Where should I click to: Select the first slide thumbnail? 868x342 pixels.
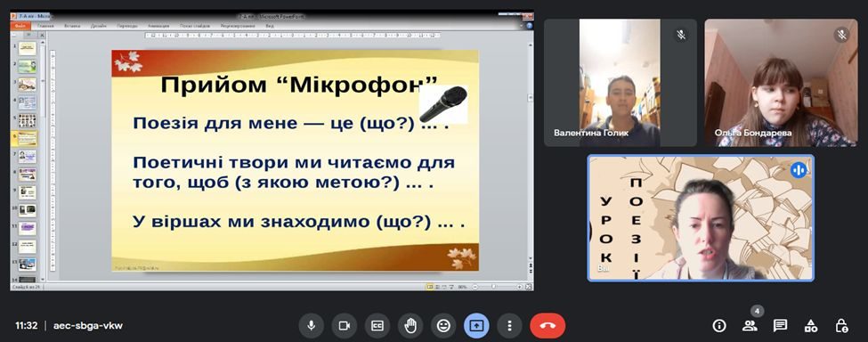(27, 48)
